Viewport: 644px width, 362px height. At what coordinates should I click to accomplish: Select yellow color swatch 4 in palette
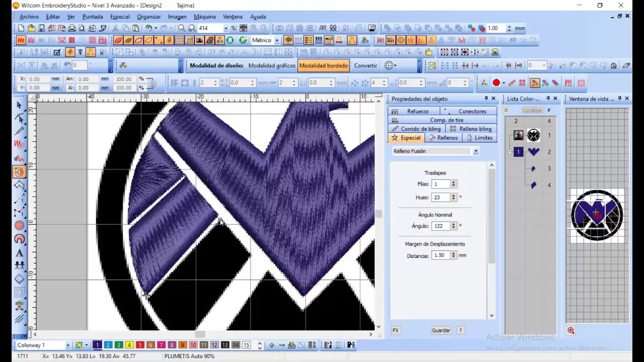click(129, 345)
